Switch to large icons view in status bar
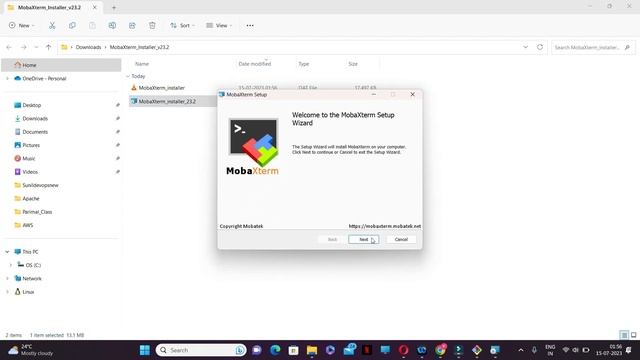Image resolution: width=640 pixels, height=360 pixels. point(633,335)
